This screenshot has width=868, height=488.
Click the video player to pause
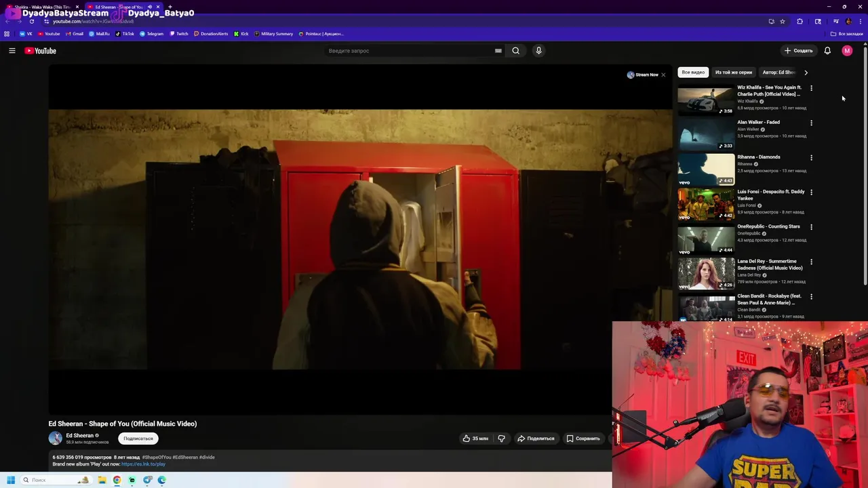pyautogui.click(x=360, y=239)
